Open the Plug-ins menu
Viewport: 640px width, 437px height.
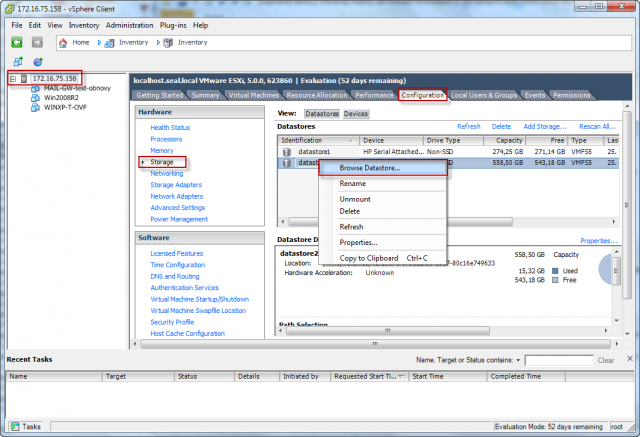click(x=173, y=25)
